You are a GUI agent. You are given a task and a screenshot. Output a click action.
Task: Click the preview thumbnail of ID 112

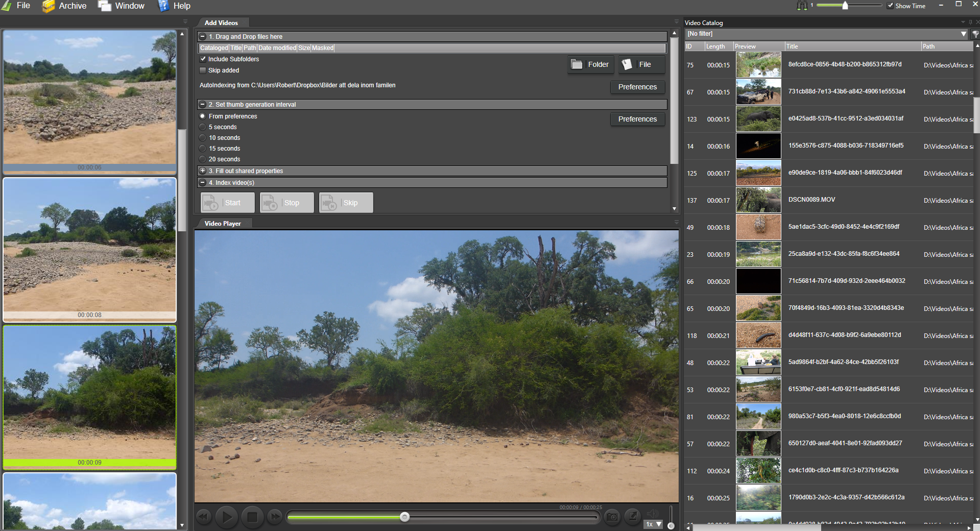(x=758, y=471)
